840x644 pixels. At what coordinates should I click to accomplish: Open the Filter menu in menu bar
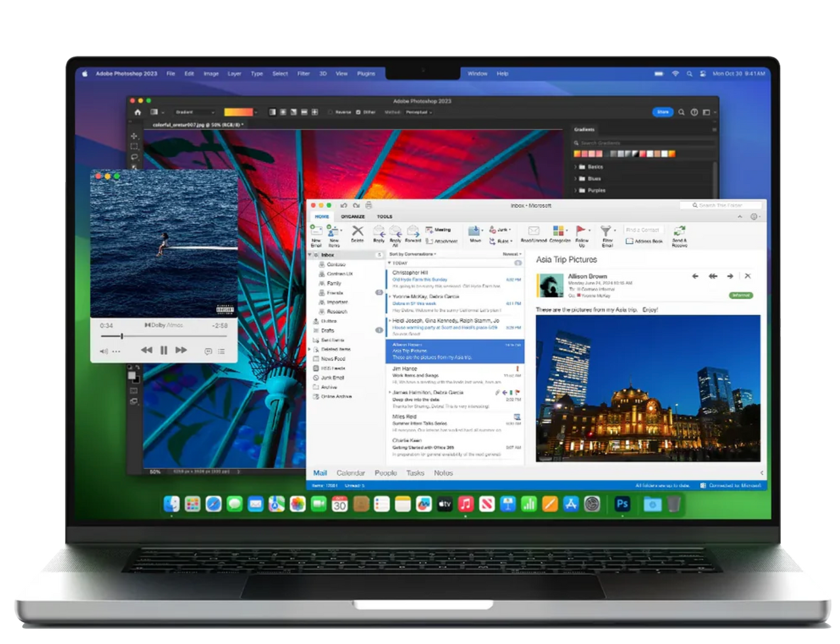(303, 73)
